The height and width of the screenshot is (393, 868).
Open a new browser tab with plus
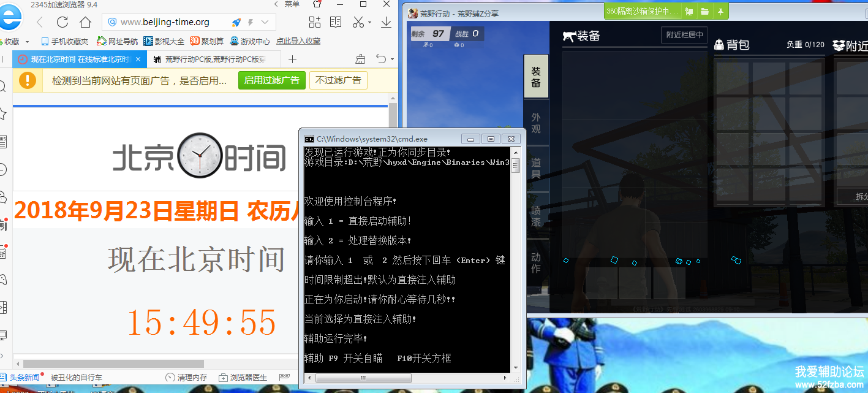tap(292, 59)
